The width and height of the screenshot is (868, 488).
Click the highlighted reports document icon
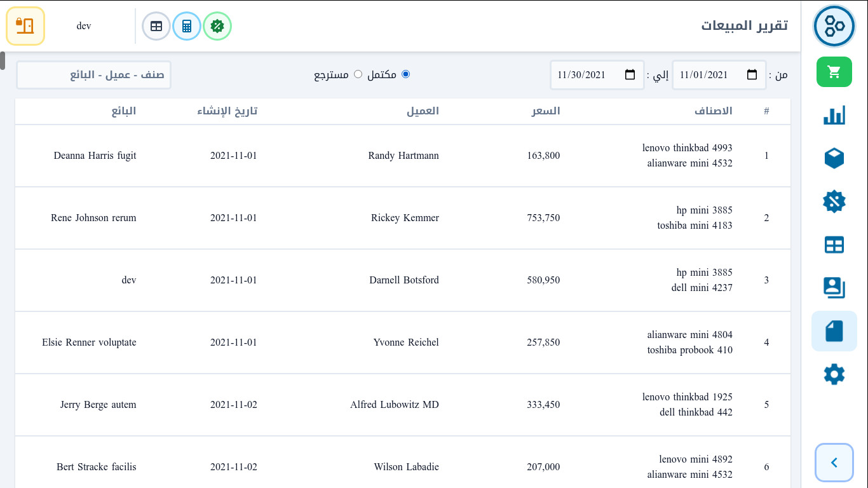point(834,331)
